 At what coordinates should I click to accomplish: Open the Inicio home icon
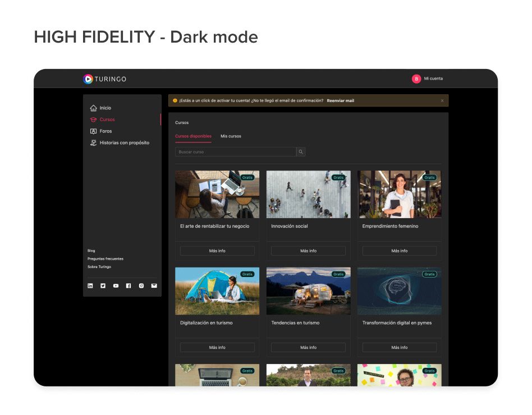[93, 108]
